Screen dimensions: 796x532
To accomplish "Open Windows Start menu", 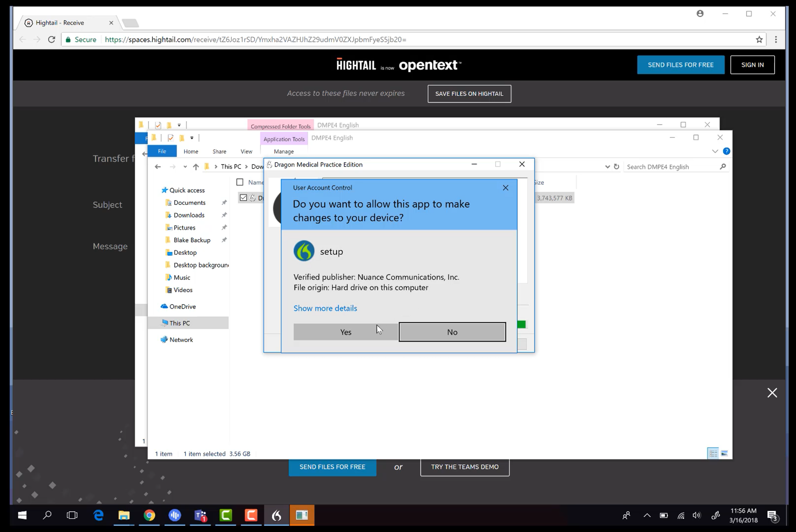I will (x=22, y=515).
